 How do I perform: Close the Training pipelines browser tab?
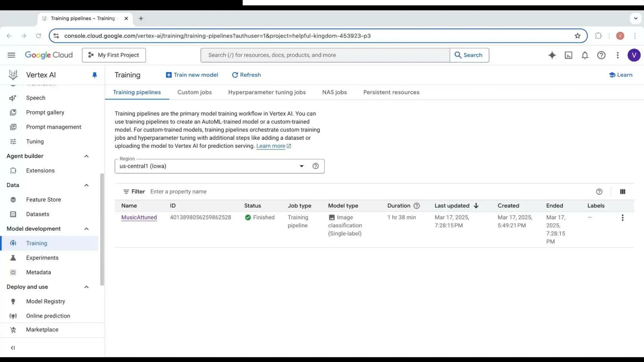tap(126, 19)
